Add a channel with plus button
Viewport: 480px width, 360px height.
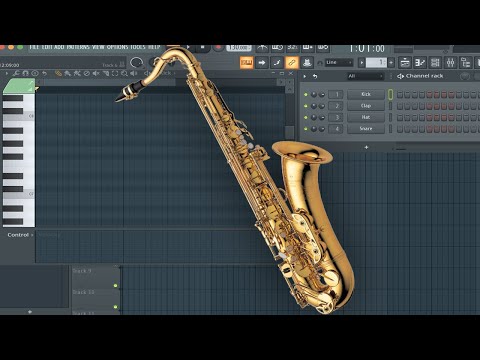tap(366, 147)
